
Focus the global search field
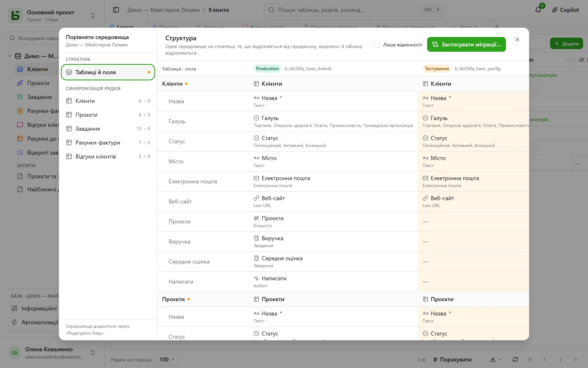click(355, 10)
